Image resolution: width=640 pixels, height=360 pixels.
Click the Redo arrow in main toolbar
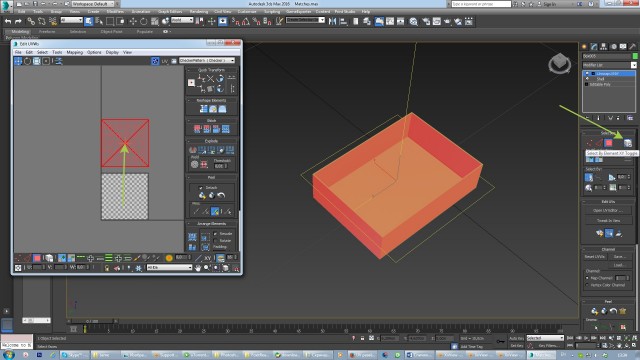pos(18,21)
